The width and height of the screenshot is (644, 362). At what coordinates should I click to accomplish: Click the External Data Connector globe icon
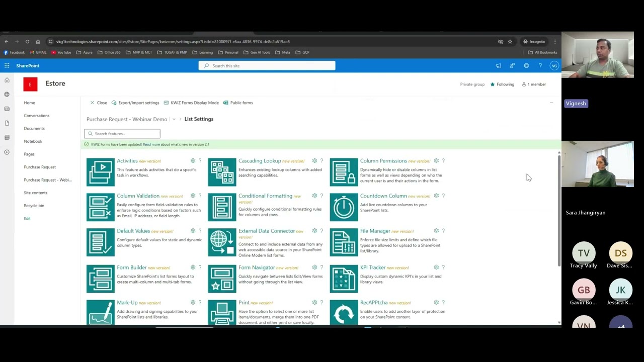(x=222, y=242)
